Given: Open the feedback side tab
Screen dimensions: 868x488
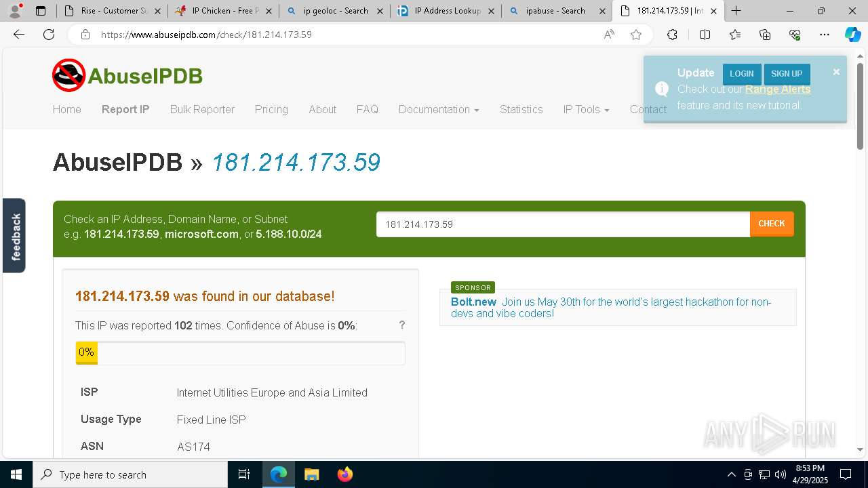Looking at the screenshot, I should tap(14, 235).
